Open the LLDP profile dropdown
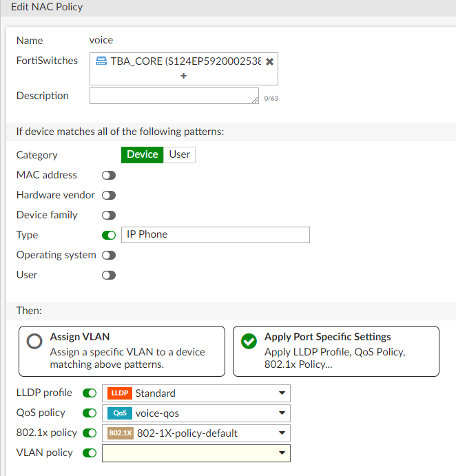 pyautogui.click(x=281, y=393)
